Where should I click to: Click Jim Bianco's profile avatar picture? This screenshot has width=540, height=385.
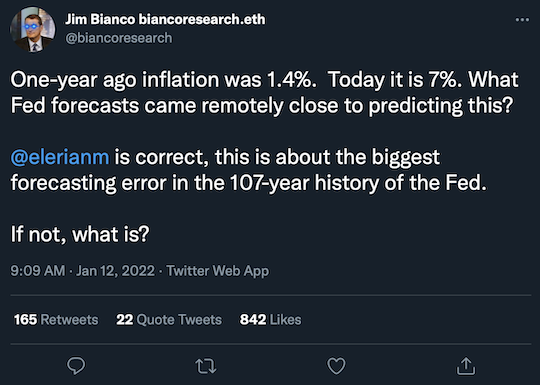33,29
